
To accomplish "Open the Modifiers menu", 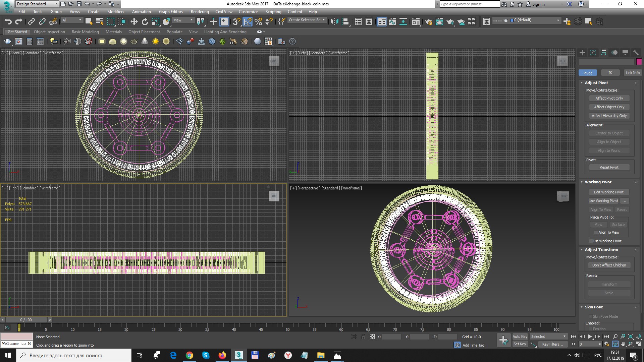I will (x=115, y=12).
